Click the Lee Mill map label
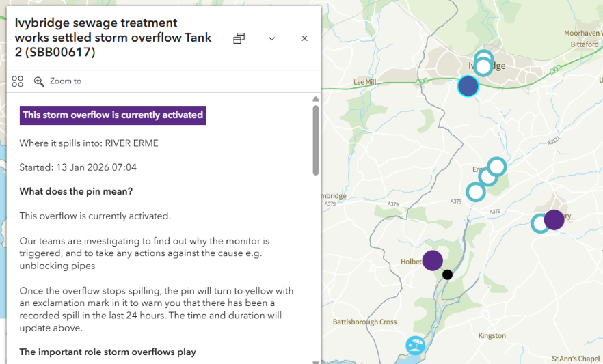Viewport: 603px width, 364px height. [x=365, y=82]
